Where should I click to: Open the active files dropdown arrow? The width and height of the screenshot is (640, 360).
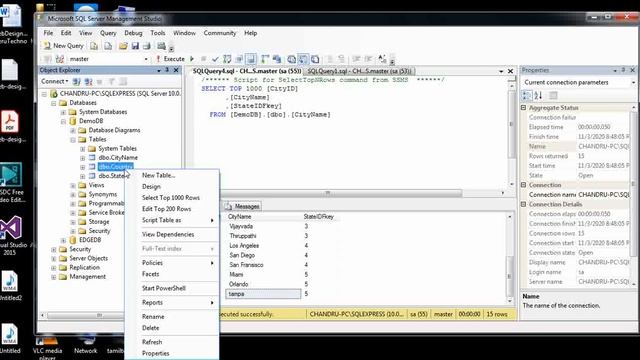[x=501, y=71]
